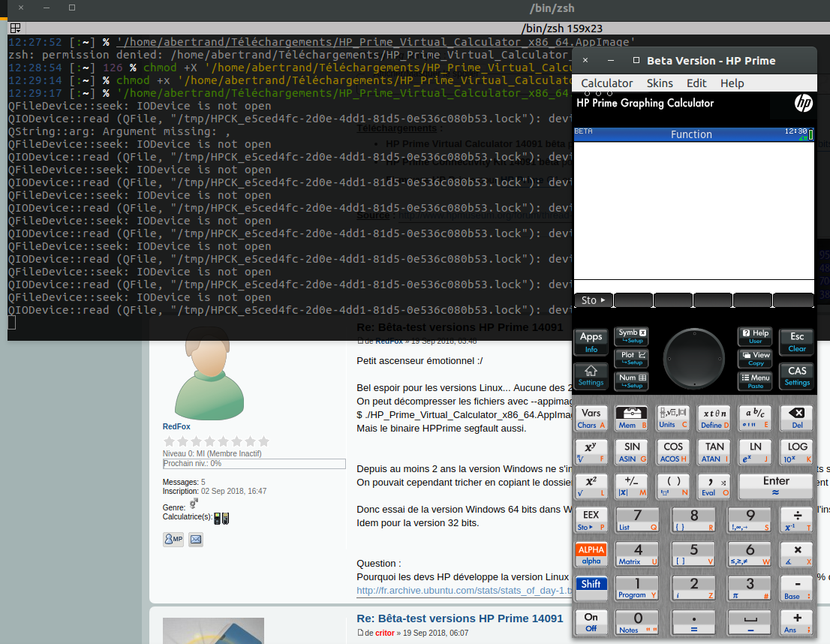
Task: Click the minus Base key
Action: 797,588
